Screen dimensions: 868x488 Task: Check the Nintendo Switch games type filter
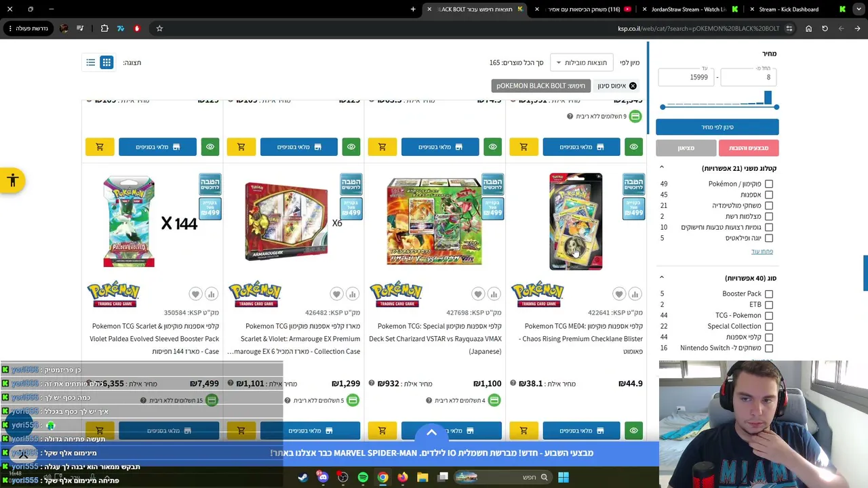[769, 348]
